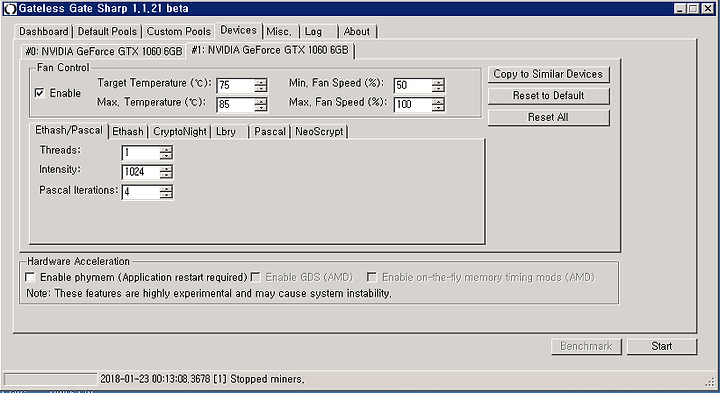This screenshot has width=720, height=393.
Task: Increase Threads with up arrow
Action: tap(166, 150)
